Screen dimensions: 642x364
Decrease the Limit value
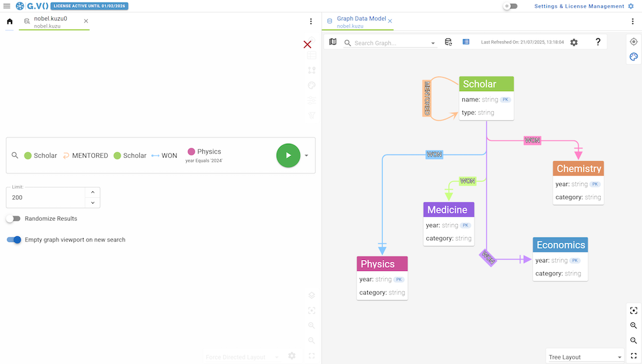(x=93, y=203)
